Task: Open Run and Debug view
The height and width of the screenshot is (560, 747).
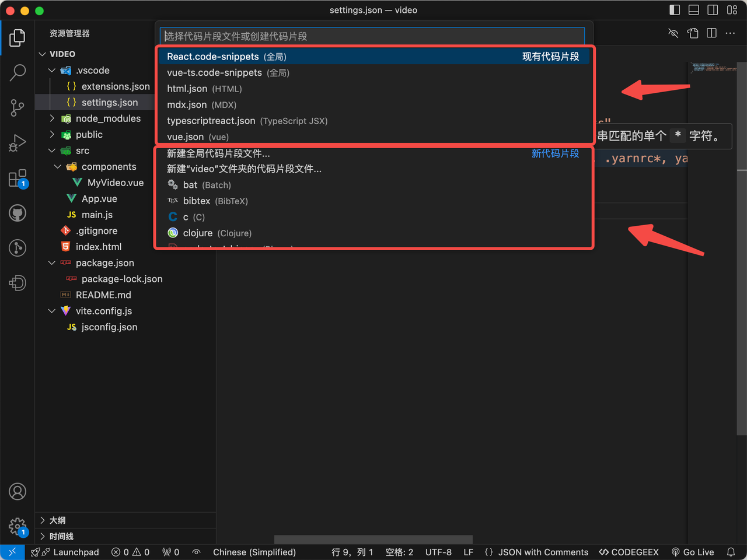Action: coord(18,143)
